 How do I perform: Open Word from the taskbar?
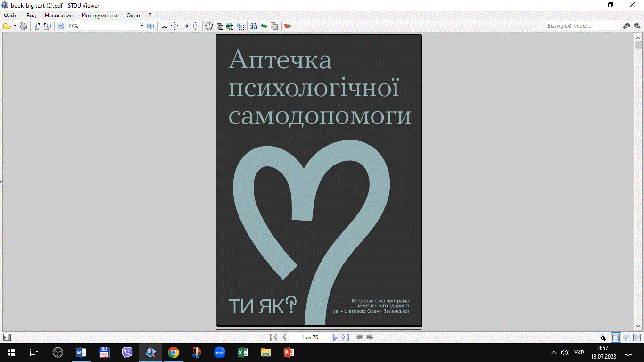click(81, 352)
